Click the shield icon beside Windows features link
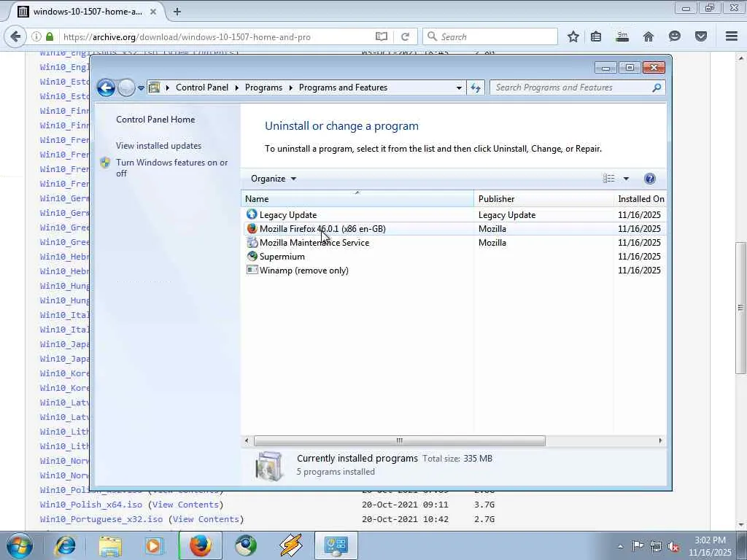The image size is (747, 560). point(105,163)
